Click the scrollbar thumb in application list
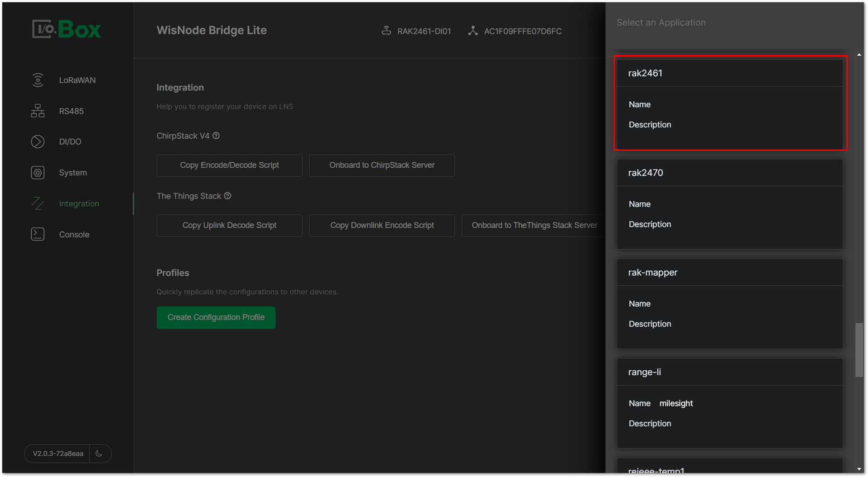The width and height of the screenshot is (868, 477). pyautogui.click(x=859, y=349)
